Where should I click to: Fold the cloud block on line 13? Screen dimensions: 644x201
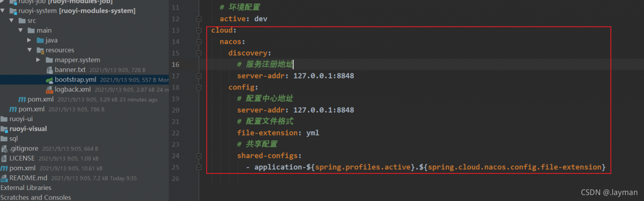(x=199, y=31)
